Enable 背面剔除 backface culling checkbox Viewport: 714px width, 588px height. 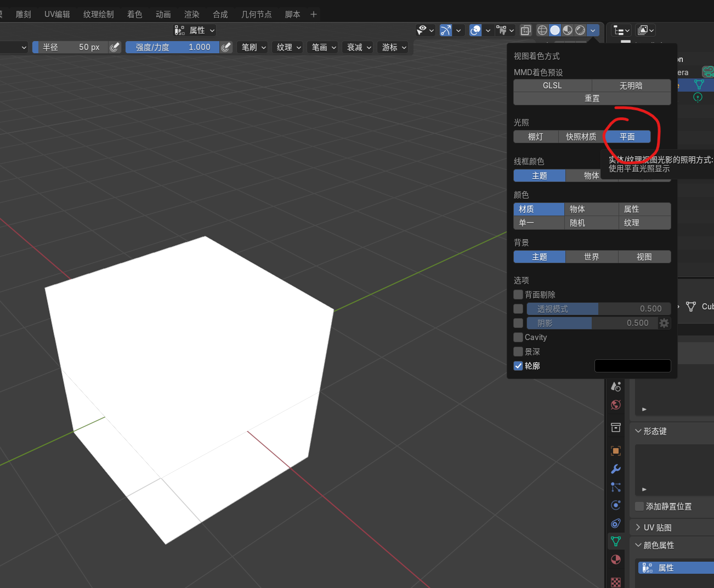coord(518,295)
